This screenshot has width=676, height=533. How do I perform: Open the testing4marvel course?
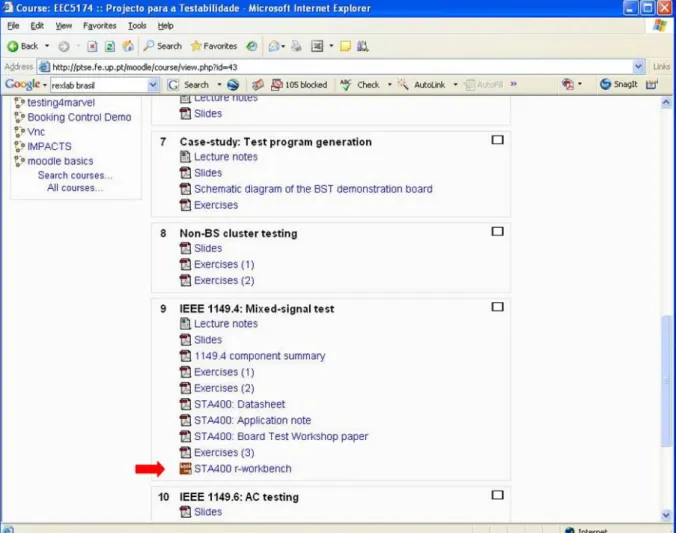61,102
